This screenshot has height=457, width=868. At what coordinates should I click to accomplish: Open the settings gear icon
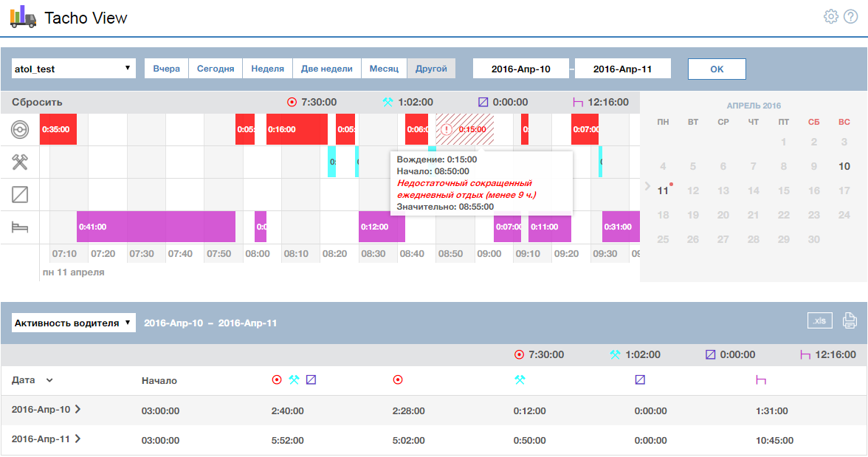point(830,16)
